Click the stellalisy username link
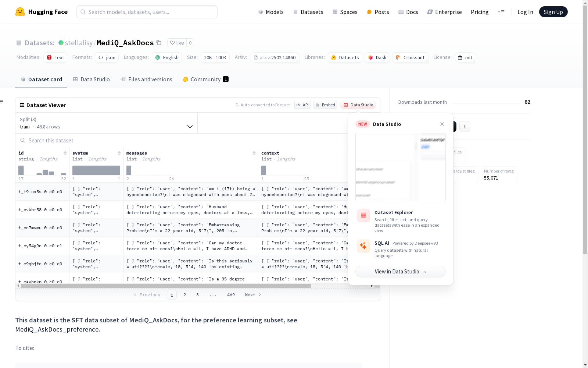 pyautogui.click(x=79, y=43)
